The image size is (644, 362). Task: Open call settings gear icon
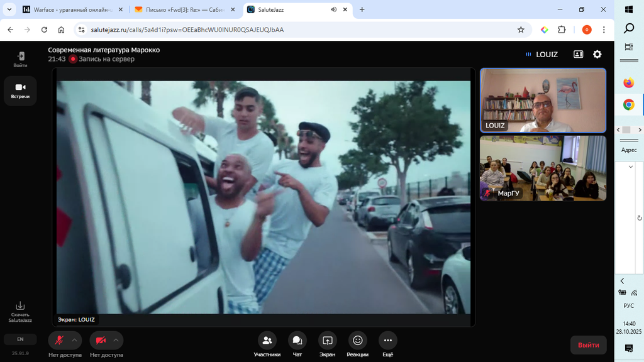click(597, 55)
